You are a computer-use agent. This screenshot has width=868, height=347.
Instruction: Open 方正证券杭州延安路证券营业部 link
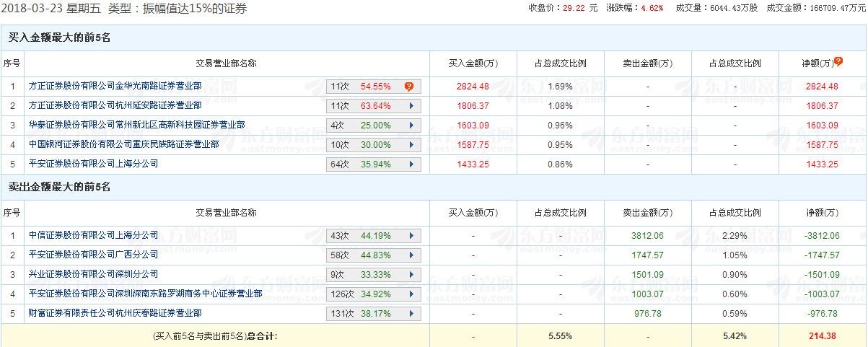click(115, 105)
